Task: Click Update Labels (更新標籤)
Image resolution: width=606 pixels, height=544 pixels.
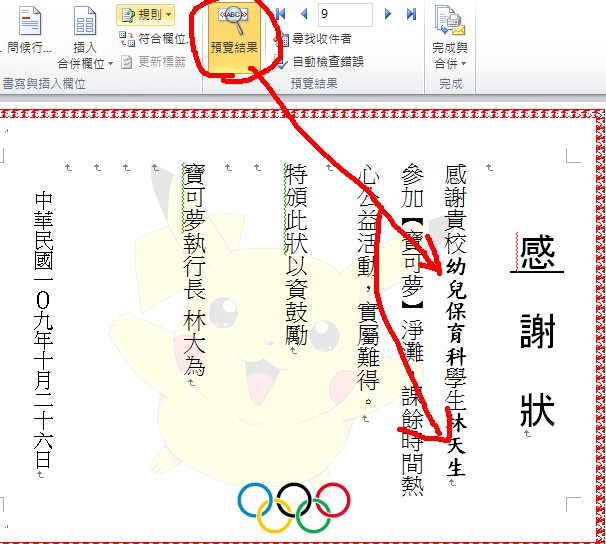Action: [x=154, y=61]
